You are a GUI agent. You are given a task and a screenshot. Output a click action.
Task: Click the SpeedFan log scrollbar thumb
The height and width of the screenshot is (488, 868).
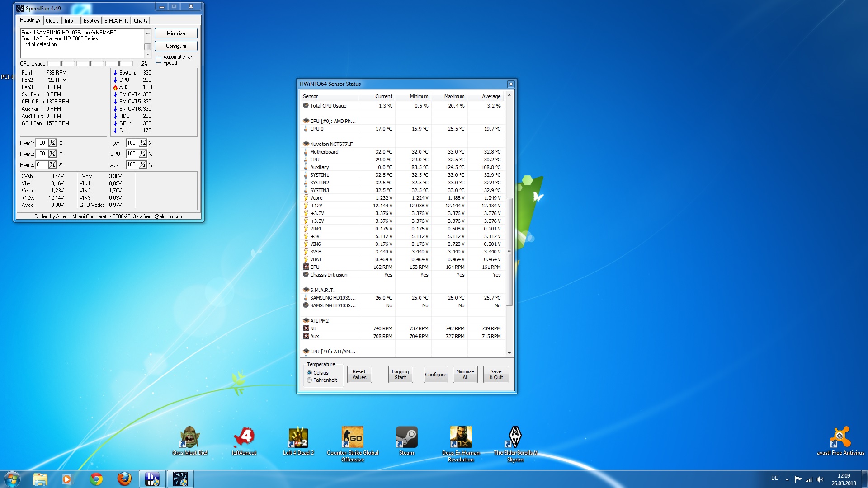(x=147, y=47)
